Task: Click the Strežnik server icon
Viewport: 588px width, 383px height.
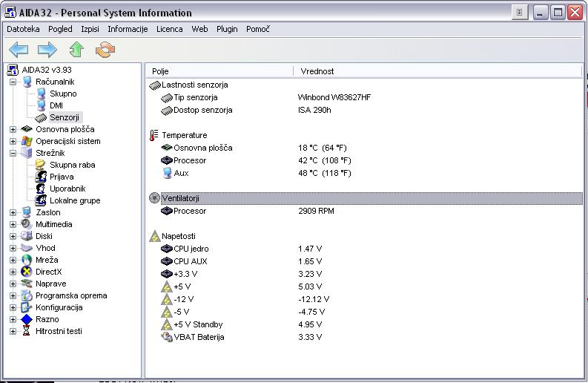Action: (27, 153)
